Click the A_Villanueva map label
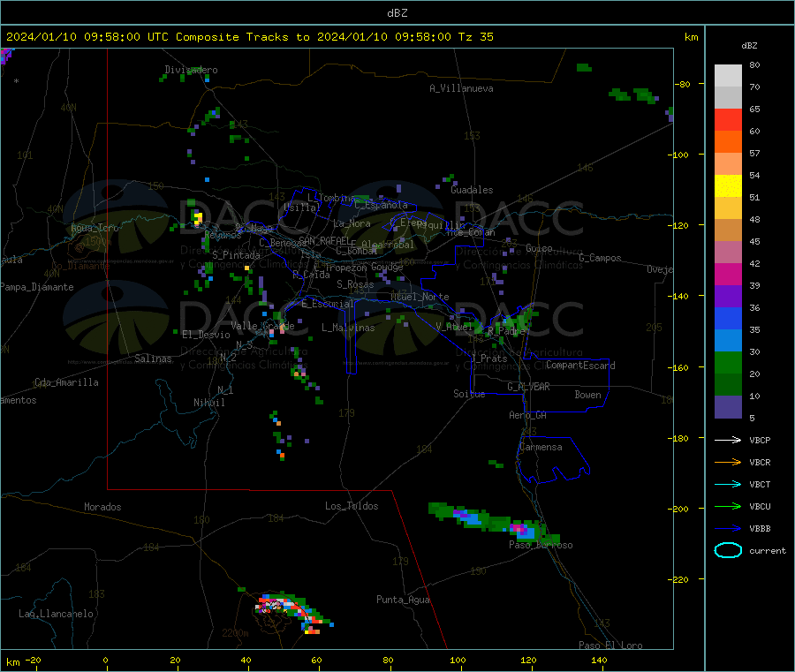This screenshot has height=672, width=795. point(461,88)
